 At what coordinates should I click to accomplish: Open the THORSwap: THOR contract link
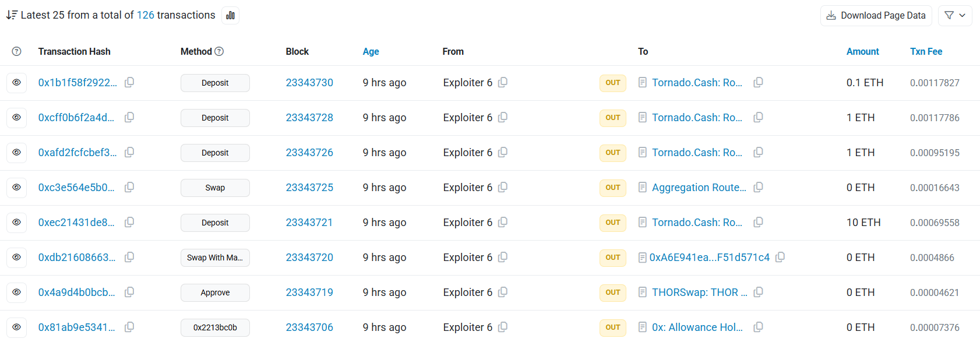click(x=700, y=292)
